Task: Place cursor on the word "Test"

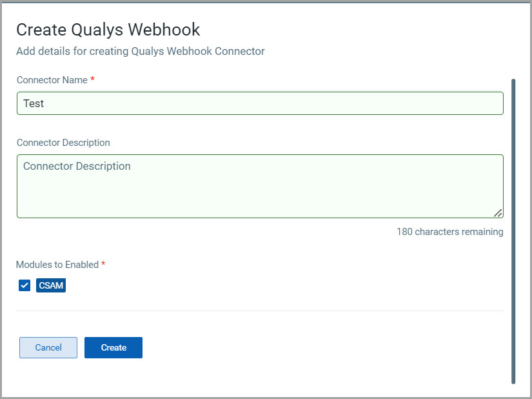Action: coord(34,103)
